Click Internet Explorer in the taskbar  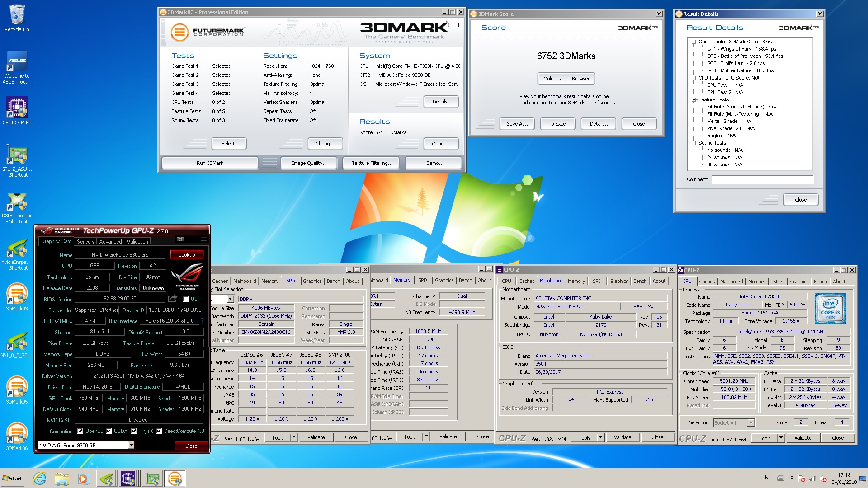pos(40,479)
